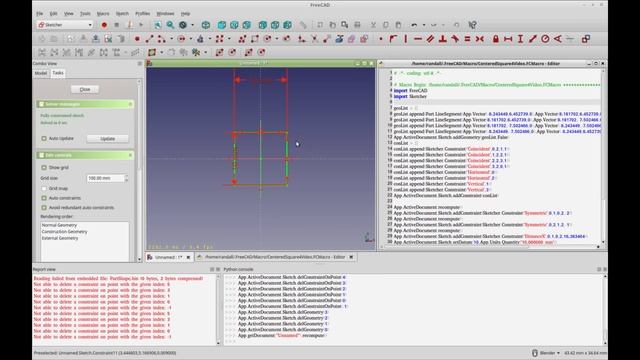Adjust the Grid size stepper arrows

pyautogui.click(x=126, y=178)
